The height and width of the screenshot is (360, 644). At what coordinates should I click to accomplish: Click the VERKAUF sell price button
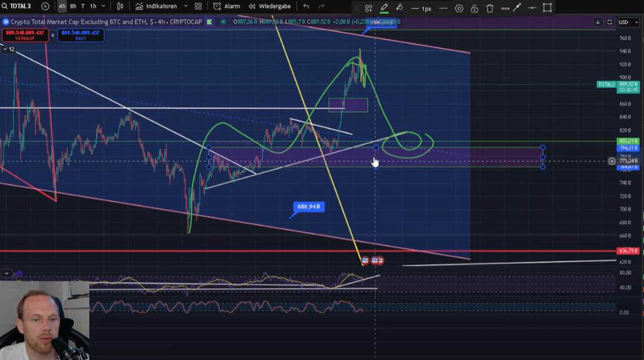pyautogui.click(x=25, y=35)
